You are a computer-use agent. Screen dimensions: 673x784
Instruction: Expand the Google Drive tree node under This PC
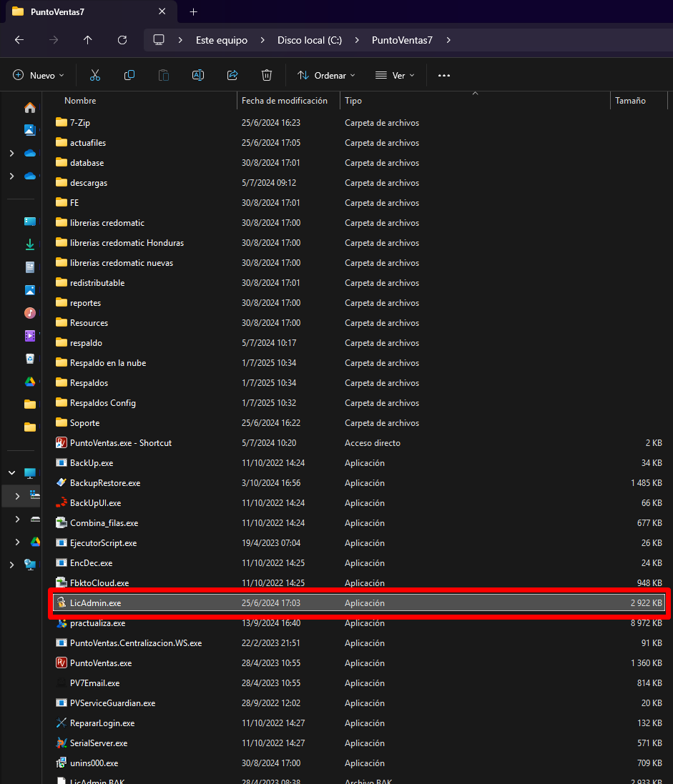(17, 542)
